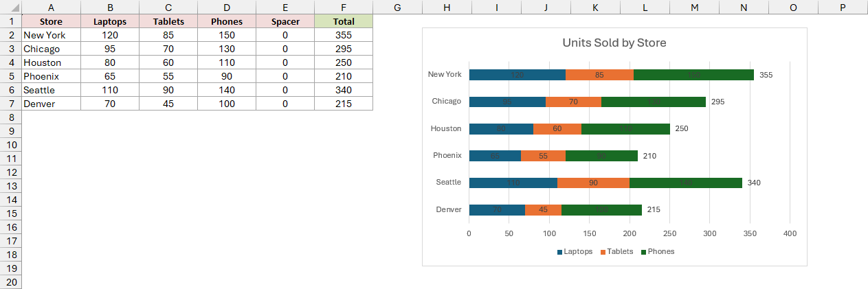Click the 215 total data label in chart
The image size is (868, 289).
654,210
